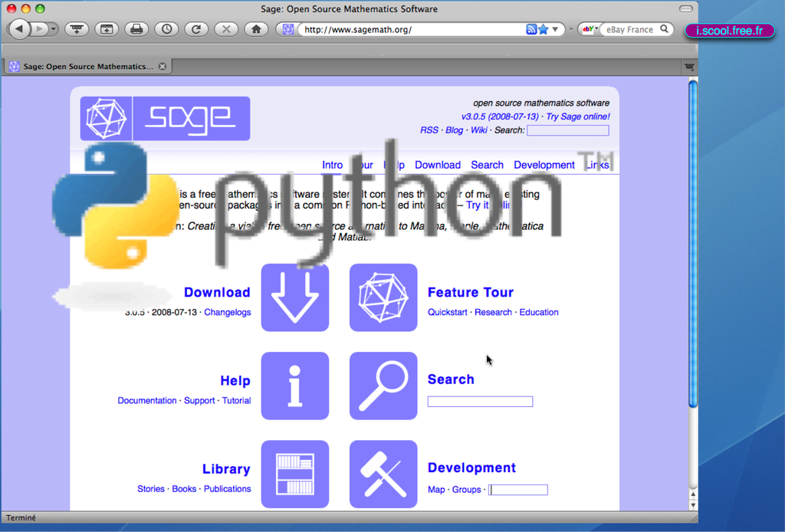The image size is (785, 532).
Task: Subscribe via the RSS feed icon
Action: (x=531, y=30)
